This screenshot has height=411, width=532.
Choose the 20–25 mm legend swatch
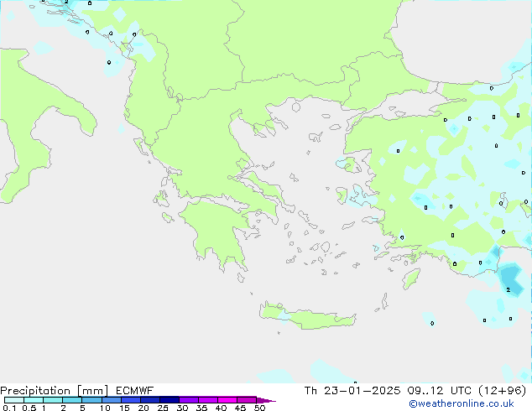click(150, 400)
